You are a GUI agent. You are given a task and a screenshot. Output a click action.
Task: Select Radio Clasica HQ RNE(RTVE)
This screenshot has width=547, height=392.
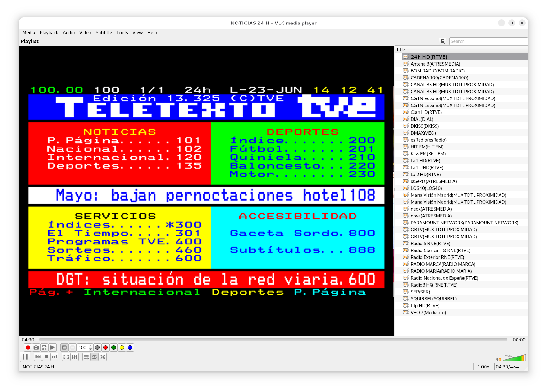click(465, 250)
